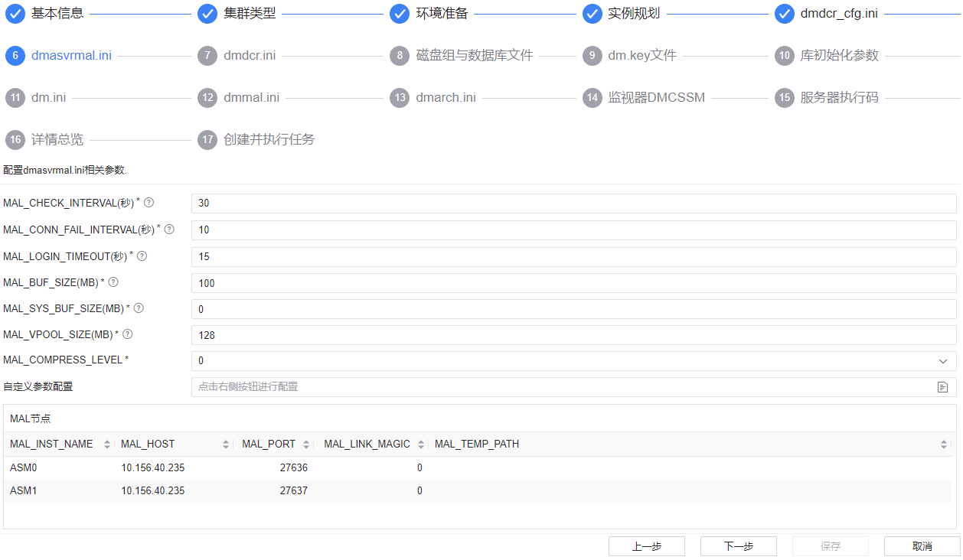Click port value 27636
This screenshot has height=560, width=963.
point(294,467)
